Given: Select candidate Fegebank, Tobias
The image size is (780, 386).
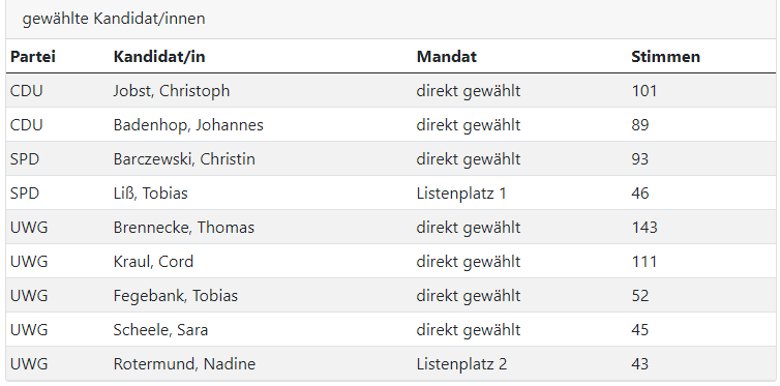Looking at the screenshot, I should [176, 296].
